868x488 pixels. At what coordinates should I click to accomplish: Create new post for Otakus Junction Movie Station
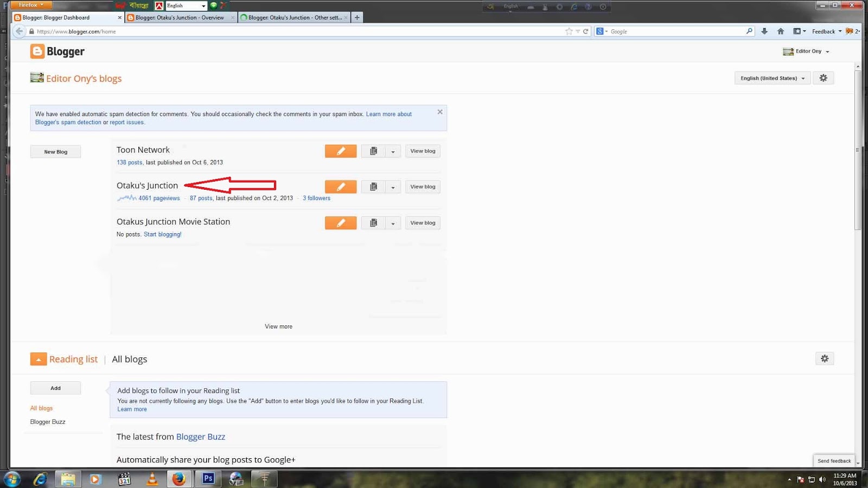click(341, 223)
